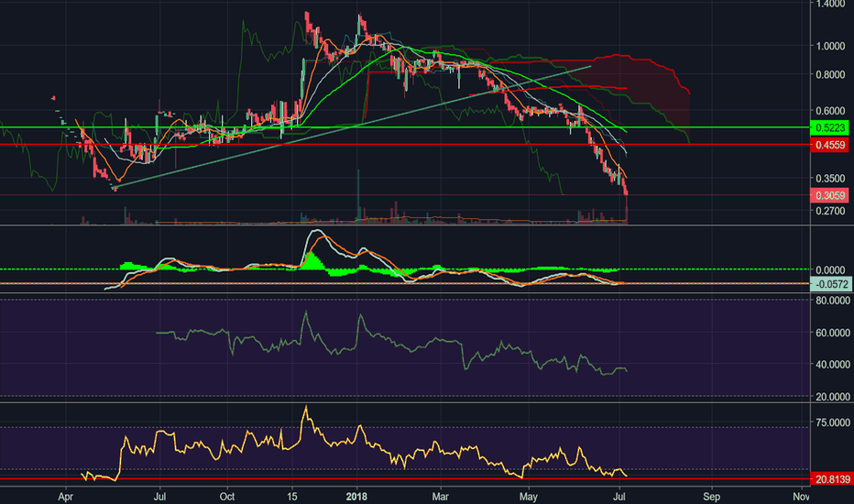
Task: Click the 0.3500 price axis tick
Action: point(830,178)
